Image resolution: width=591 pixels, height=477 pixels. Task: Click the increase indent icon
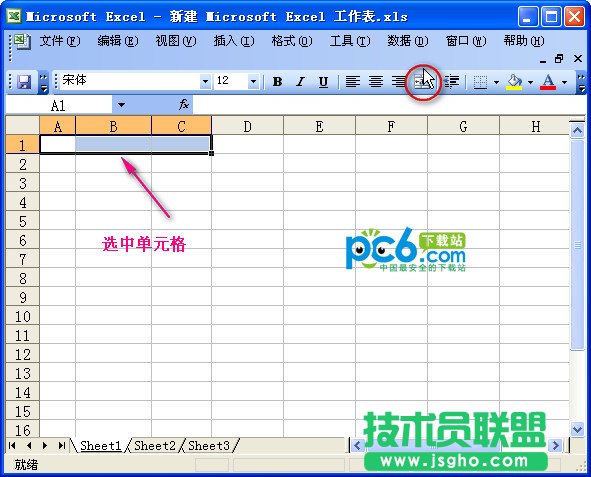pos(451,82)
